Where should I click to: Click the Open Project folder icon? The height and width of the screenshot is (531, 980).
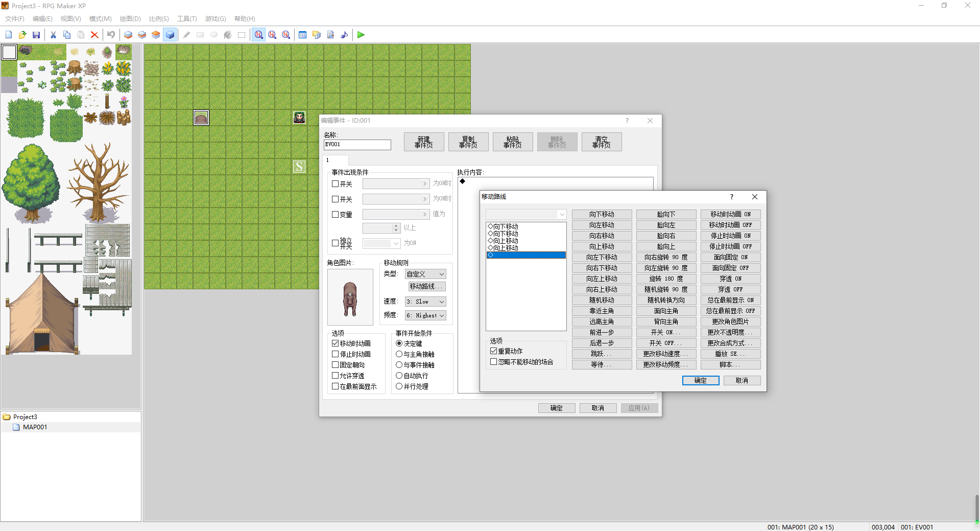[22, 35]
